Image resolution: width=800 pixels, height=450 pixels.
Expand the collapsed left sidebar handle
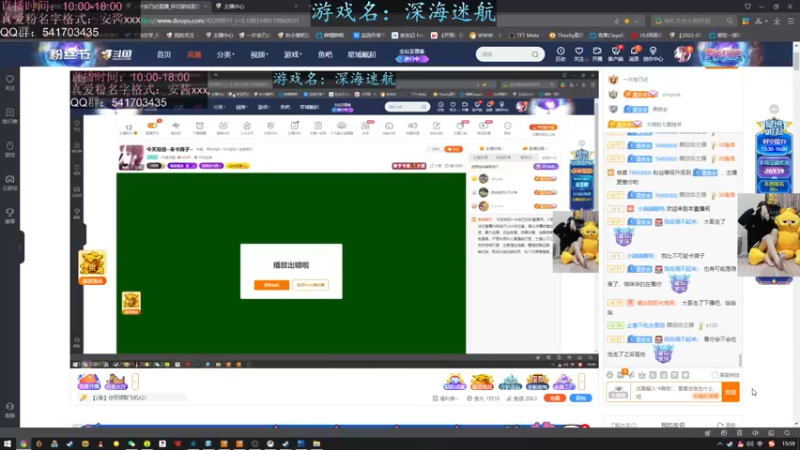coord(20,247)
